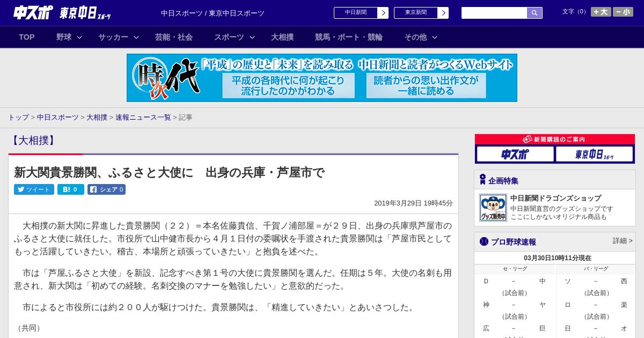The height and width of the screenshot is (338, 644).
Task: Go to TOP in navigation bar
Action: coord(27,37)
